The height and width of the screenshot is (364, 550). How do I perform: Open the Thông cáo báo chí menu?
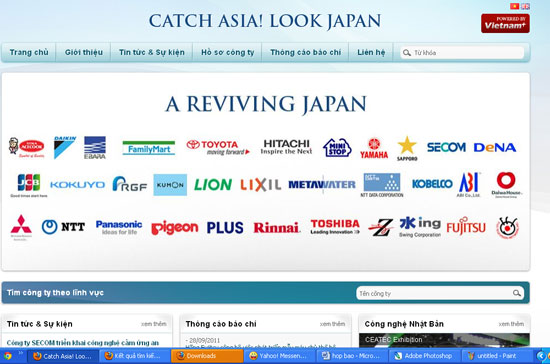pos(305,52)
